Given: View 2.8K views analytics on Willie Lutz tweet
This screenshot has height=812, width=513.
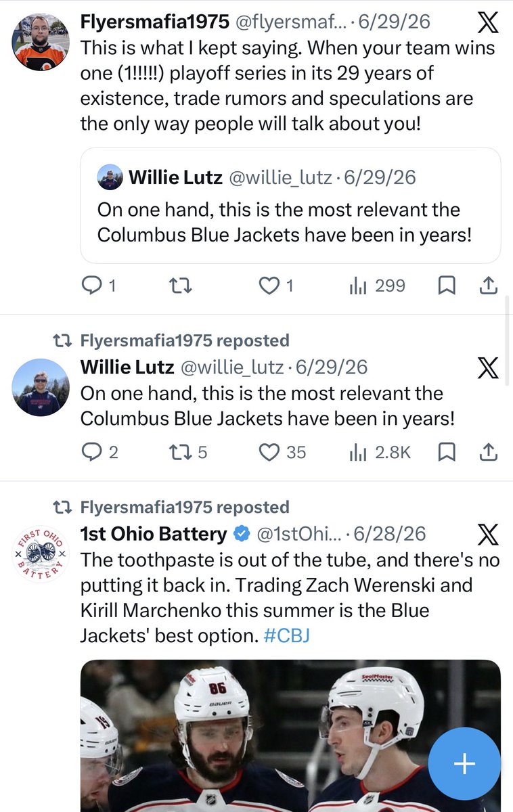Looking at the screenshot, I should click(380, 452).
